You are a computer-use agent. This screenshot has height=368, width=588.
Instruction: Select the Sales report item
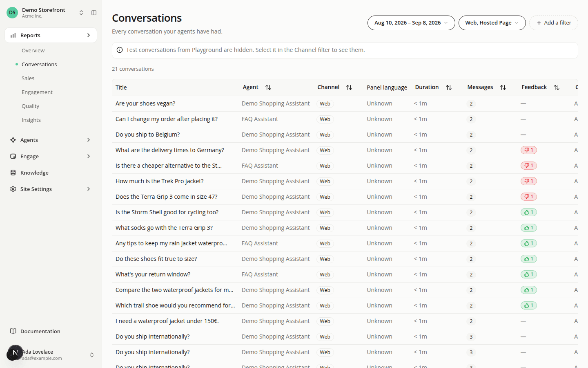pyautogui.click(x=28, y=79)
